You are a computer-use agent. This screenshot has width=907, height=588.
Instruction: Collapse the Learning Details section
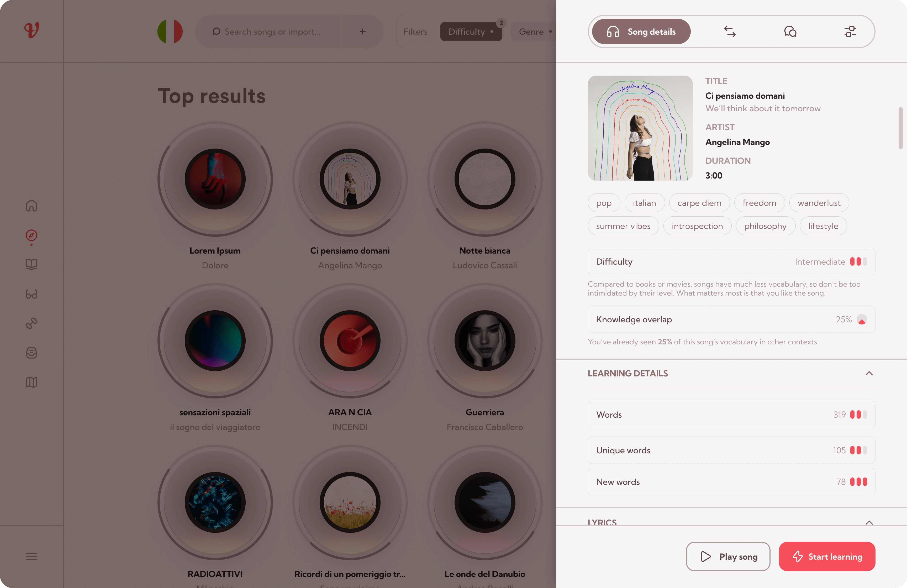coord(870,373)
